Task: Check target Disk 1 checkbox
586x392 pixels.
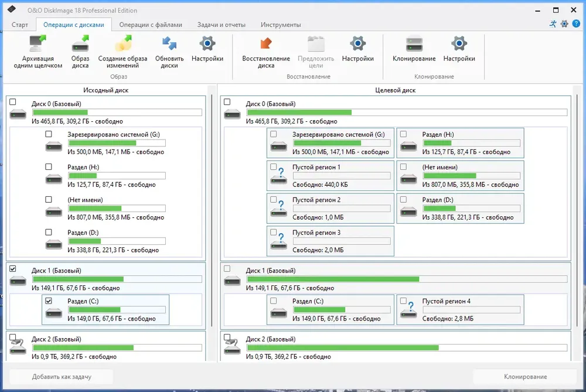Action: pos(227,268)
